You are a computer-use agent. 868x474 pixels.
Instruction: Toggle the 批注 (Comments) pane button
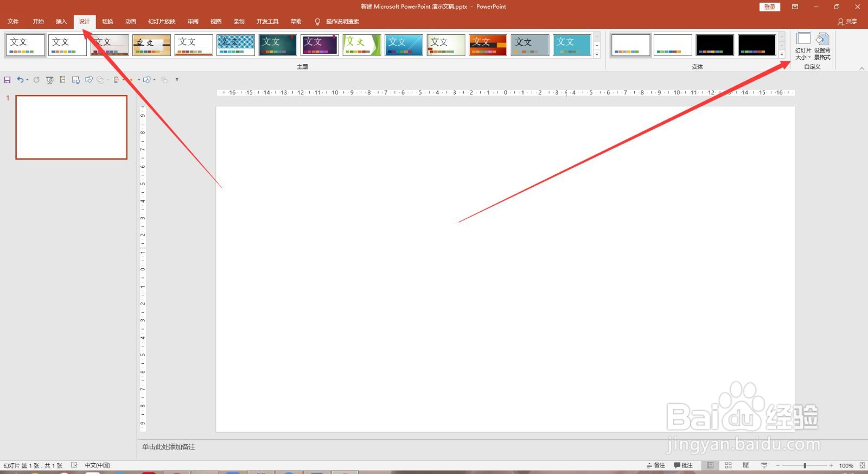point(684,466)
